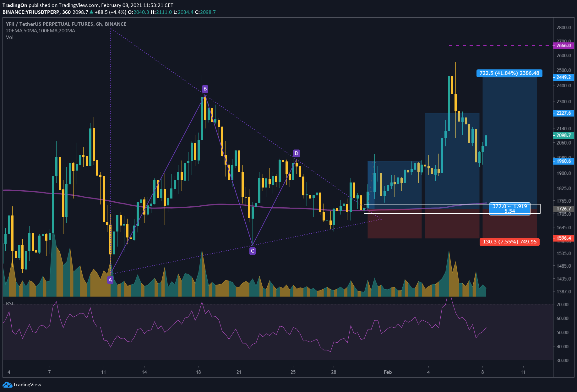The image size is (577, 392).
Task: Click the TradingView logo at bottom left
Action: [22, 384]
